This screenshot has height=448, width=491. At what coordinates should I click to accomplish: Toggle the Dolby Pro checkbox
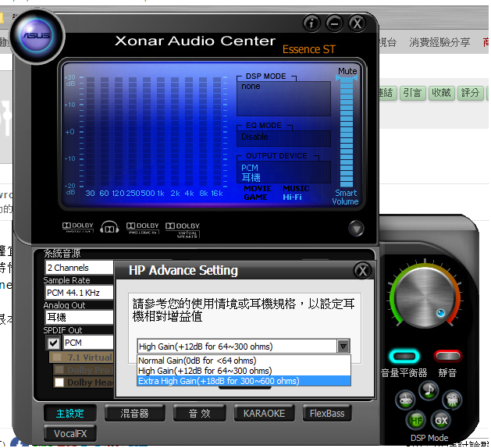tap(59, 370)
